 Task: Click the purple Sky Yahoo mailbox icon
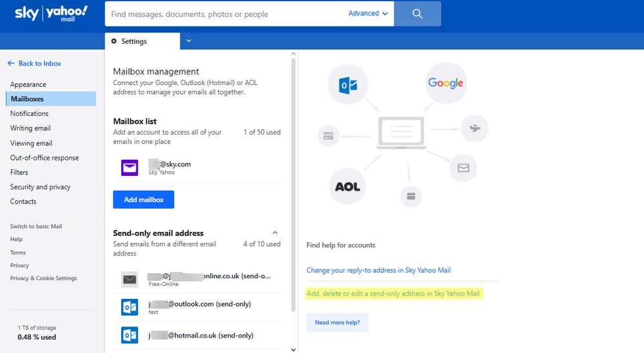pyautogui.click(x=130, y=167)
